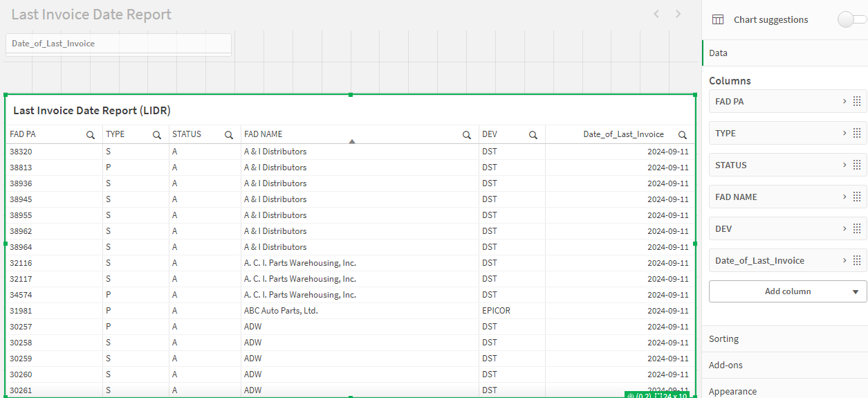Search the DEV column

pos(533,135)
